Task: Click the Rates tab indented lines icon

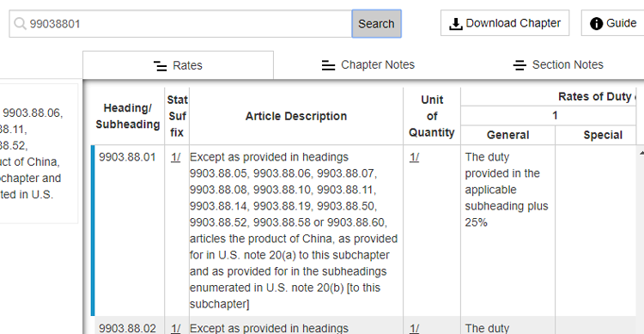Action: (x=161, y=66)
